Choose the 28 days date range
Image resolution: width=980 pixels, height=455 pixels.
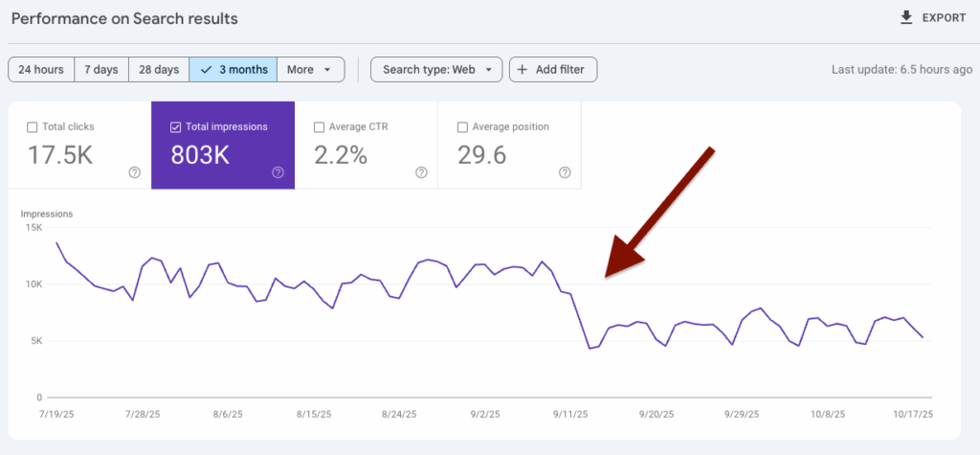tap(159, 70)
